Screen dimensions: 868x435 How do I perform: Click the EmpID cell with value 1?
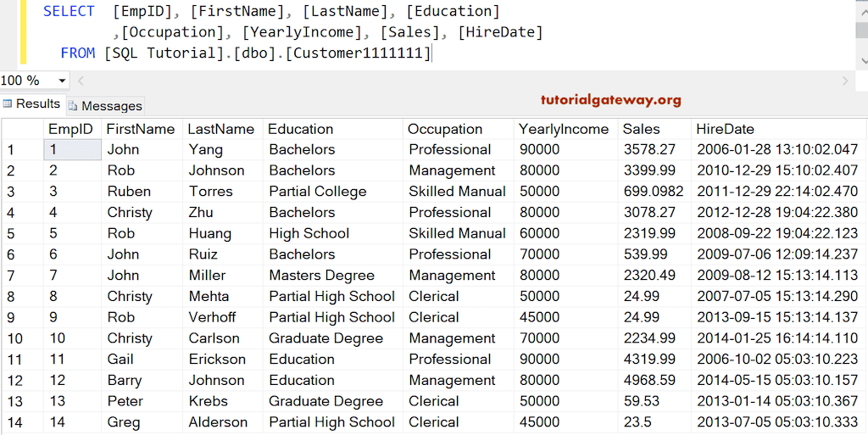(x=70, y=149)
